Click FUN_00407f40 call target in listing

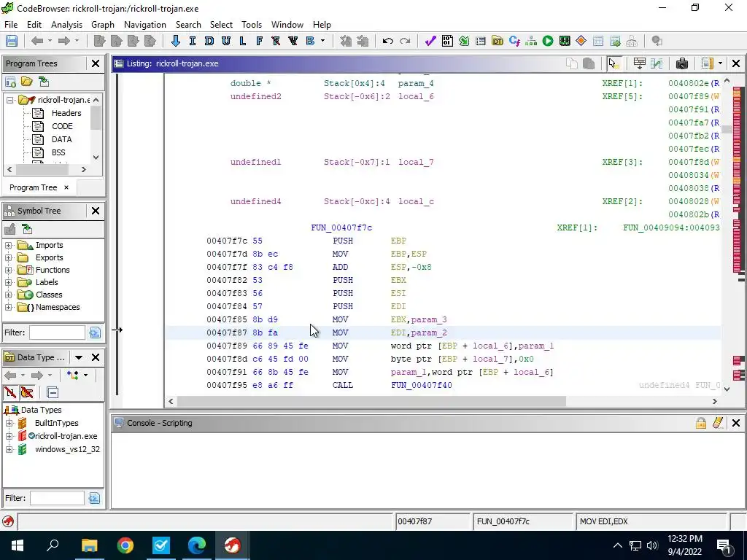click(x=422, y=385)
